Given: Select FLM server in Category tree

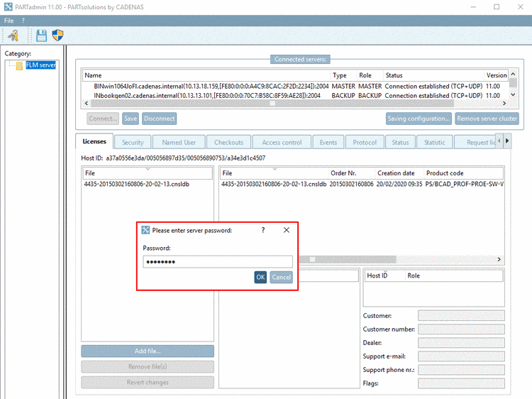Looking at the screenshot, I should coord(40,65).
